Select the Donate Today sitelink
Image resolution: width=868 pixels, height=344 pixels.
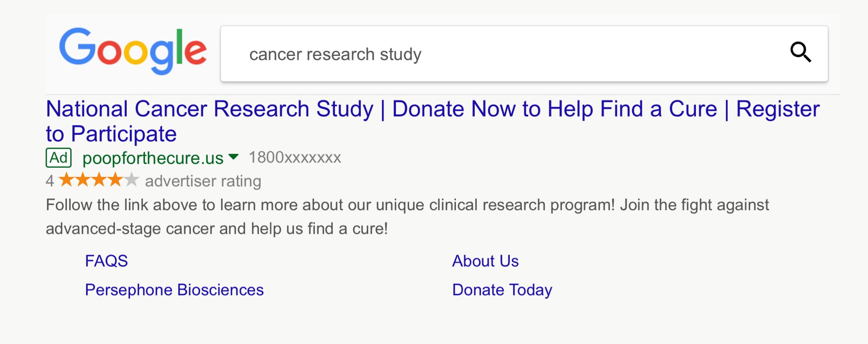pyautogui.click(x=502, y=290)
